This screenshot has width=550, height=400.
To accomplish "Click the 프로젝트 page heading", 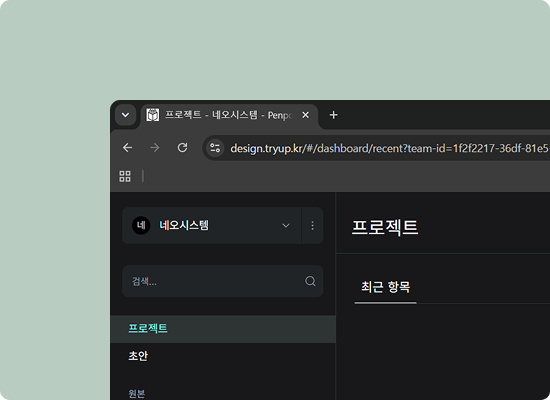I will coord(385,227).
